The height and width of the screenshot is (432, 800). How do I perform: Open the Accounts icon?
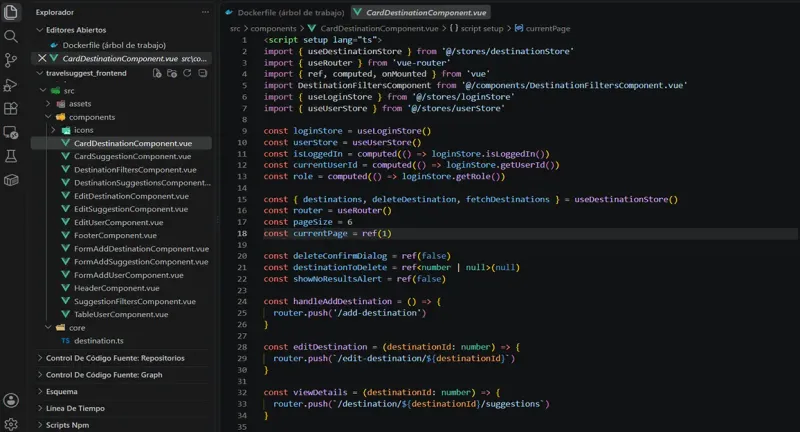(11, 400)
